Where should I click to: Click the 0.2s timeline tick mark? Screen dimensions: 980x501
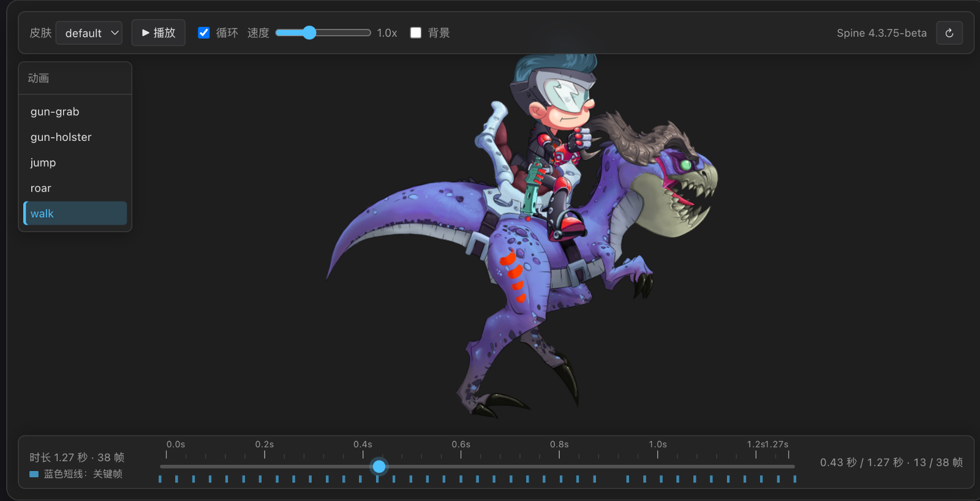tap(265, 454)
